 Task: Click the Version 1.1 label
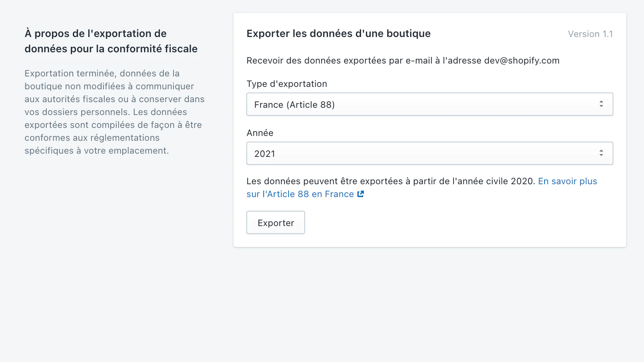[590, 34]
